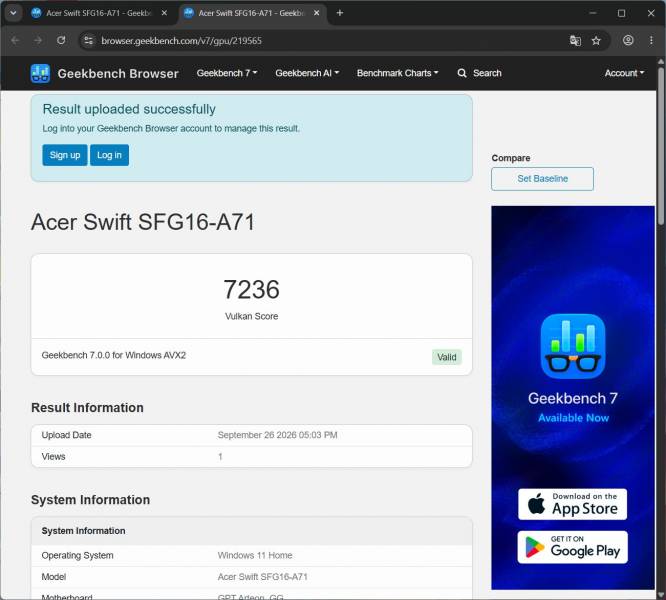666x600 pixels.
Task: Click the Set Baseline button
Action: pos(542,179)
